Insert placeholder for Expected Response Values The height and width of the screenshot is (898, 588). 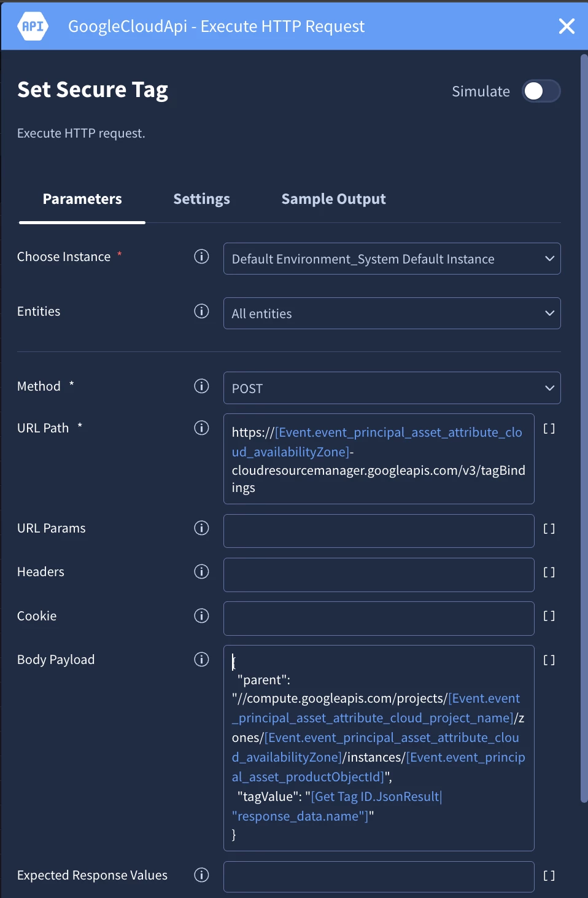(549, 875)
